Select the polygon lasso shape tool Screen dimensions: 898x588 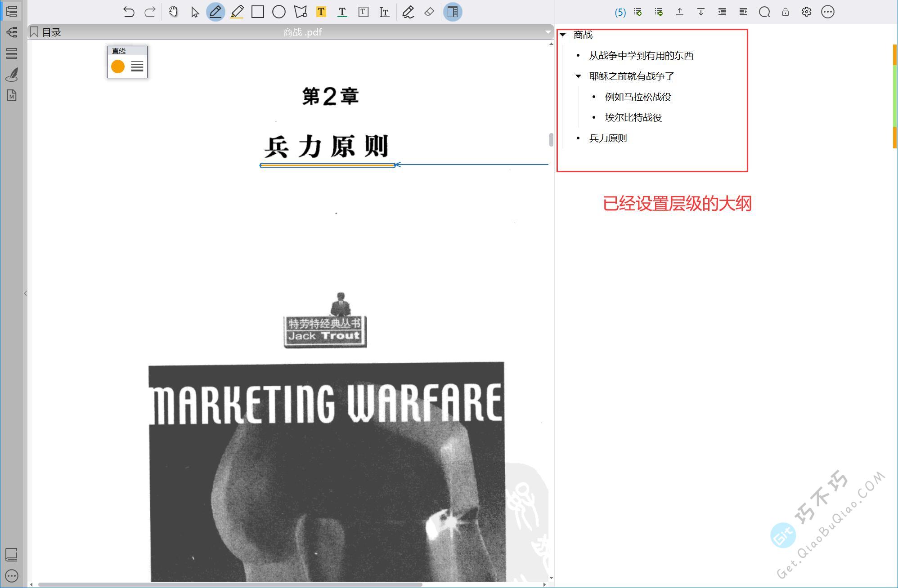[x=300, y=12]
